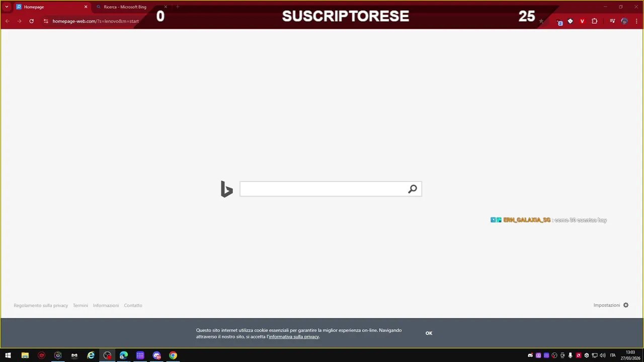
Task: Open the Windows Start menu
Action: (x=8, y=355)
